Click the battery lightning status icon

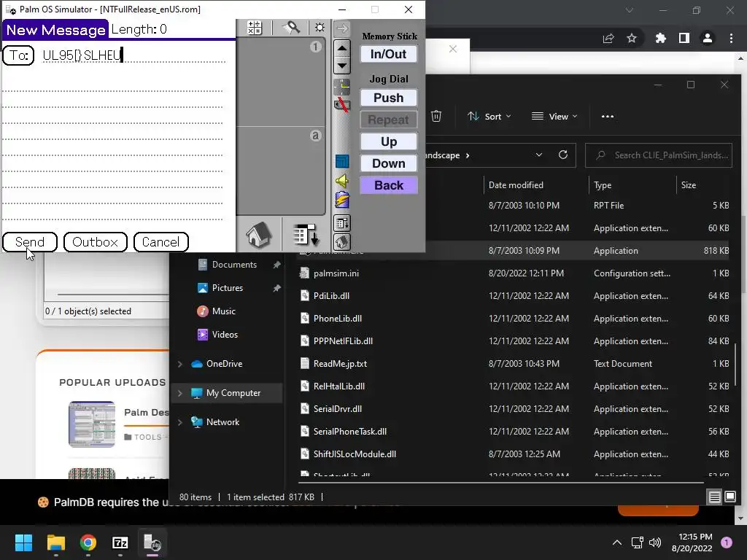tap(342, 200)
